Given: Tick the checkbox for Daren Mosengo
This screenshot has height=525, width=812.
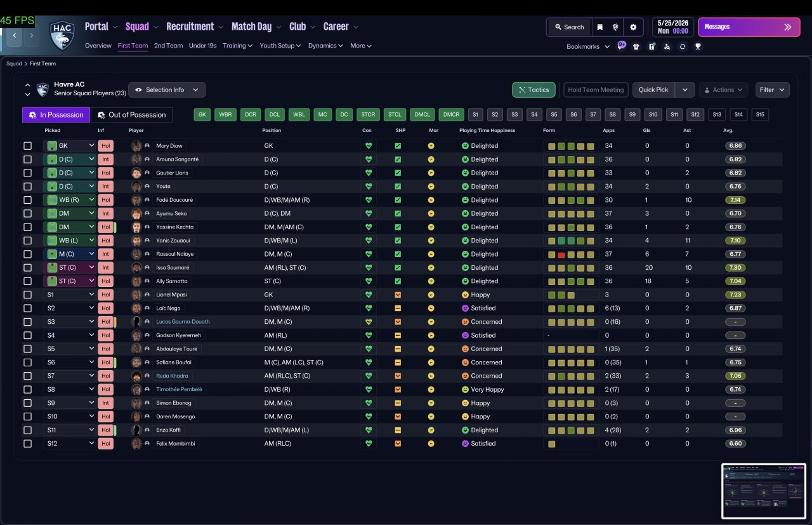Looking at the screenshot, I should (x=27, y=416).
